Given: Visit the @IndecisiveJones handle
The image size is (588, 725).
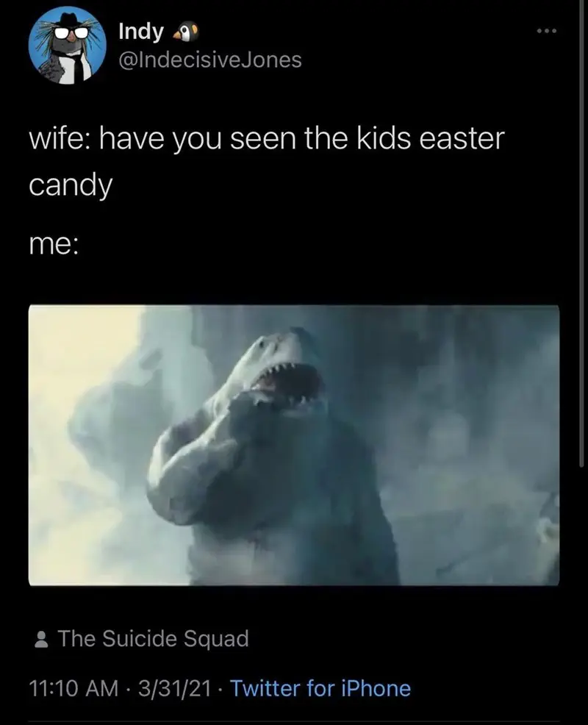Looking at the screenshot, I should [210, 60].
